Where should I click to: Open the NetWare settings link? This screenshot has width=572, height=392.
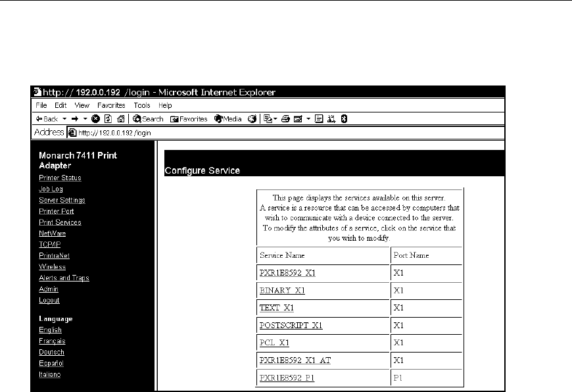tap(52, 233)
